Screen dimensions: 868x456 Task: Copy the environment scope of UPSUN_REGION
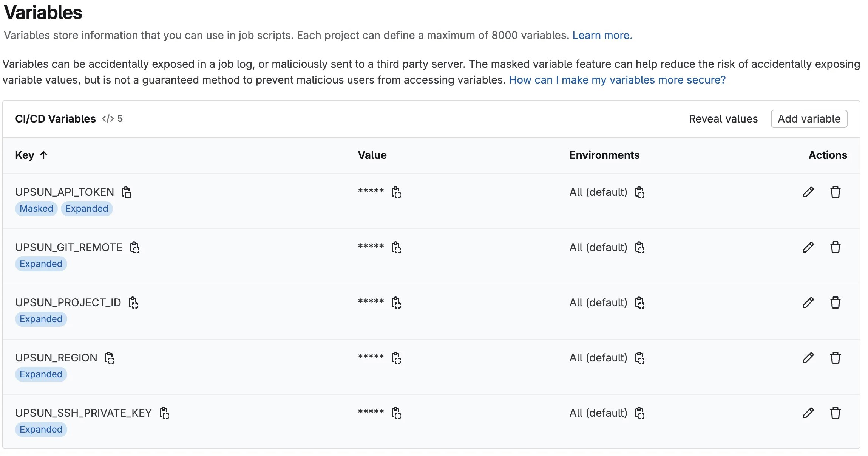(x=640, y=357)
